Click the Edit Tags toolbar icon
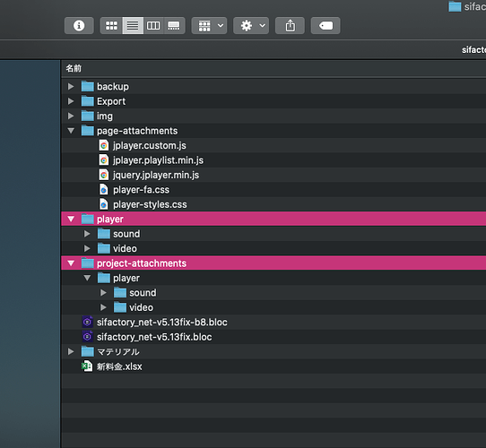 tap(325, 25)
